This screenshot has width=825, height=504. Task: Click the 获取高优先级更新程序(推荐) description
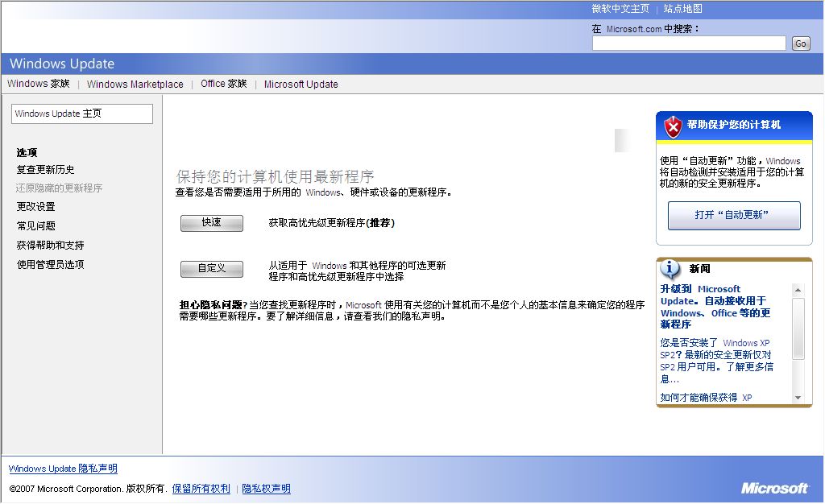pos(331,223)
